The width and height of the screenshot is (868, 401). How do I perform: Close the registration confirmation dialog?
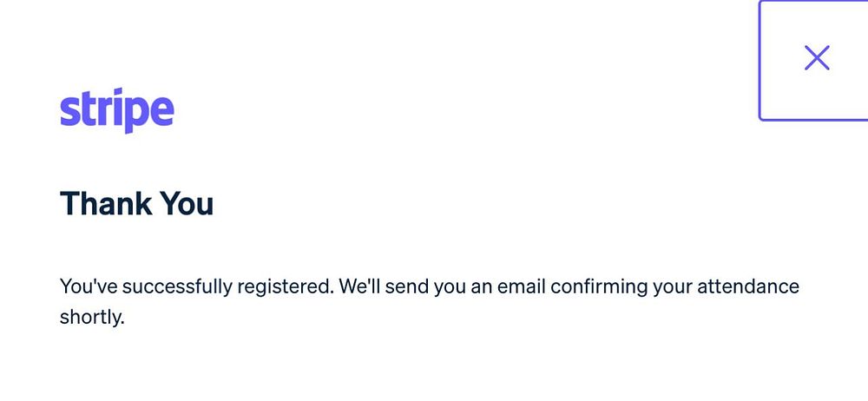point(816,58)
